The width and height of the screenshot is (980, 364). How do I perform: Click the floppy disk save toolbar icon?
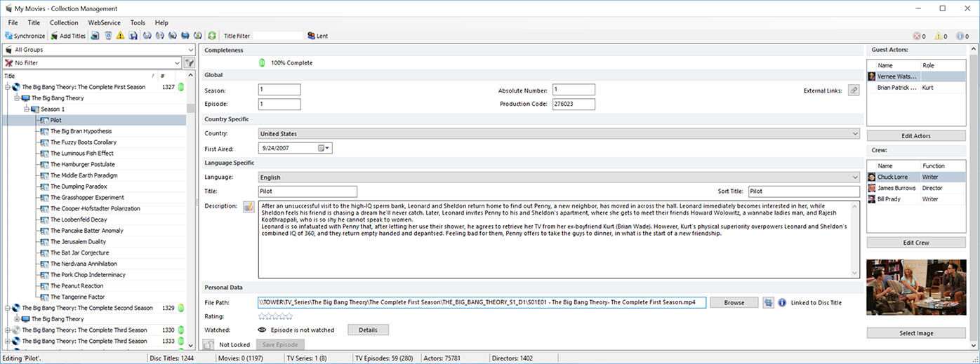tap(133, 36)
